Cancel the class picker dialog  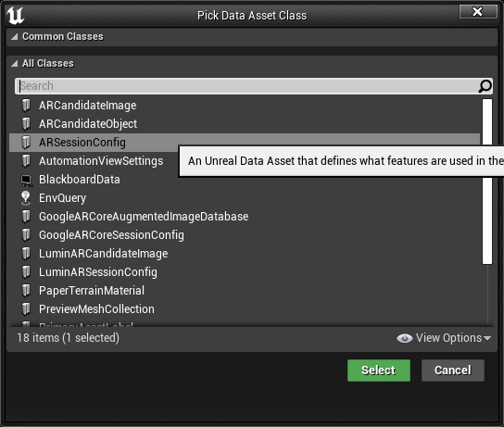point(452,370)
